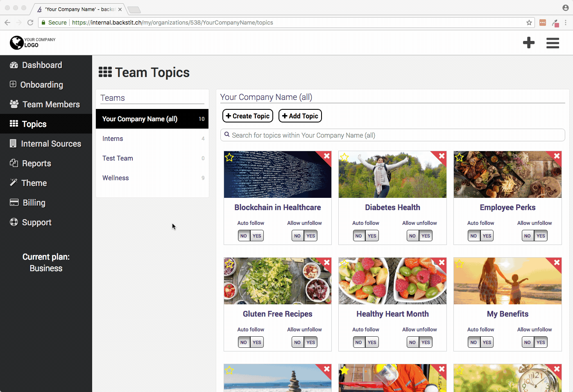Select Topics in the sidebar
This screenshot has height=392, width=573.
click(x=46, y=124)
